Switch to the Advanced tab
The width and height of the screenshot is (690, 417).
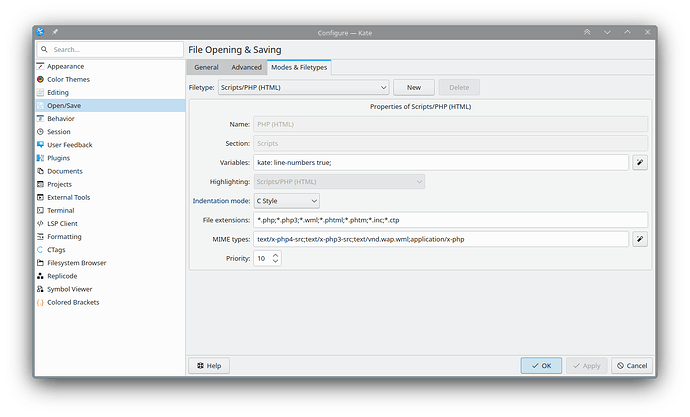[x=246, y=67]
